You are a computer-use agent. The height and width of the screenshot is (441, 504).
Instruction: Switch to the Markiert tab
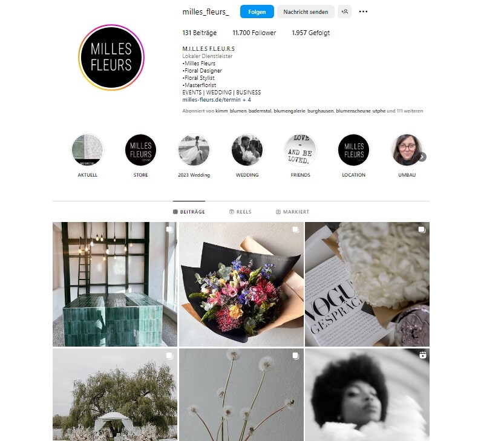pyautogui.click(x=292, y=212)
